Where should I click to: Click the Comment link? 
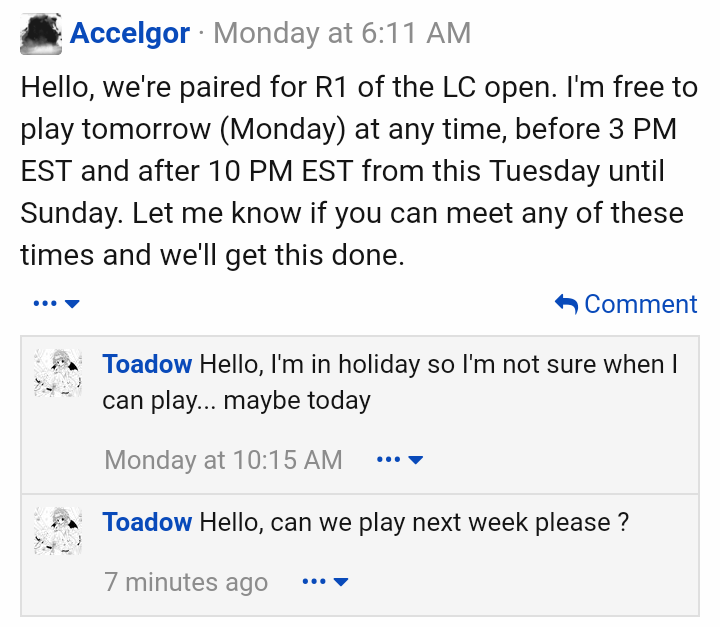tap(640, 304)
